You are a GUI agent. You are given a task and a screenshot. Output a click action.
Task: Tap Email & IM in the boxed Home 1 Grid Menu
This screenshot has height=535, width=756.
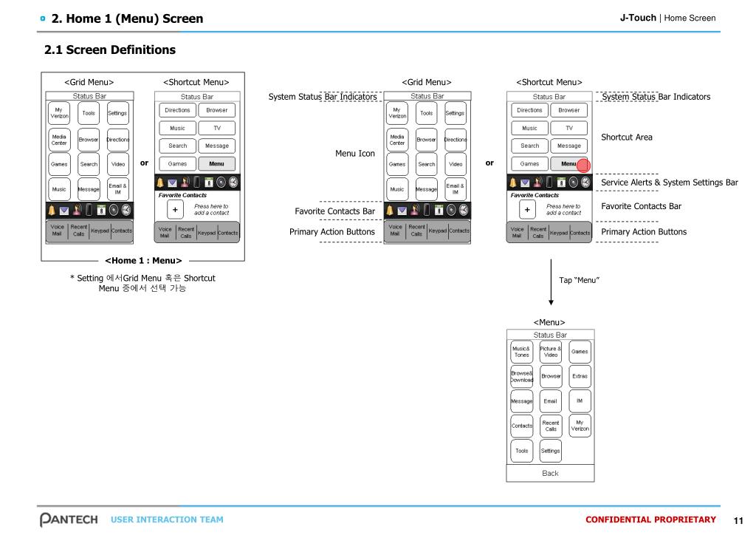coord(117,189)
